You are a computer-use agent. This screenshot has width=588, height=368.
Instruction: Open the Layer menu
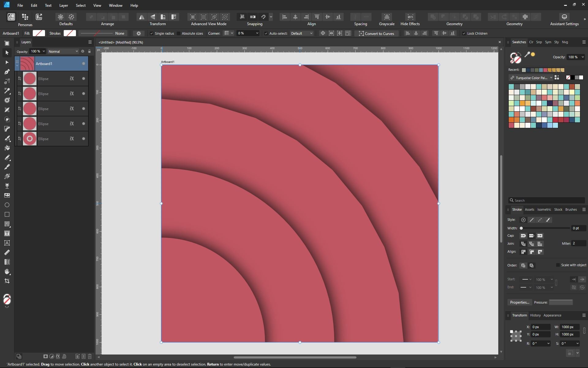coord(63,6)
